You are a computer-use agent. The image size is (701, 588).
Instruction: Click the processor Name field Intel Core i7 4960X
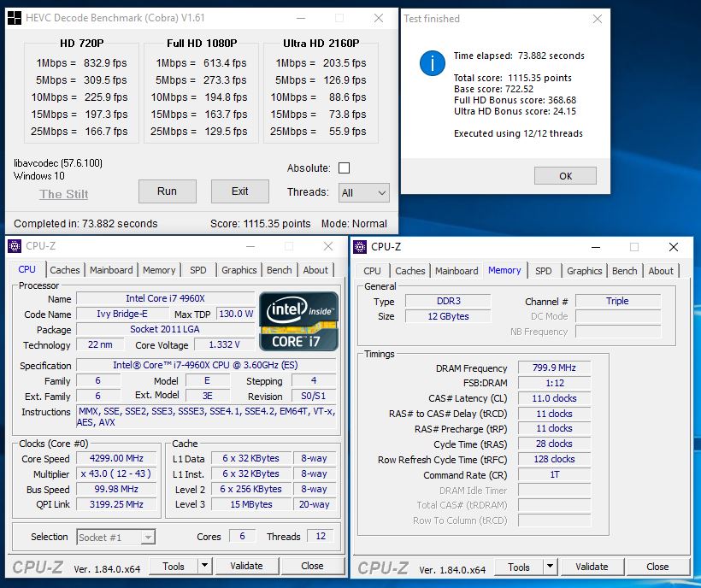pos(165,298)
